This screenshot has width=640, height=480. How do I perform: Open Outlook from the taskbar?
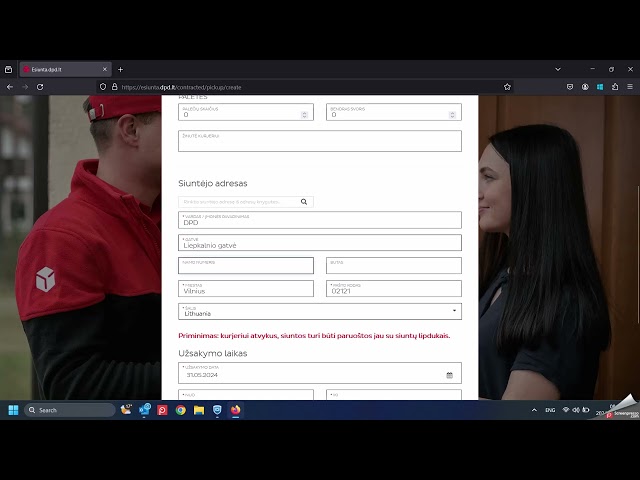144,409
